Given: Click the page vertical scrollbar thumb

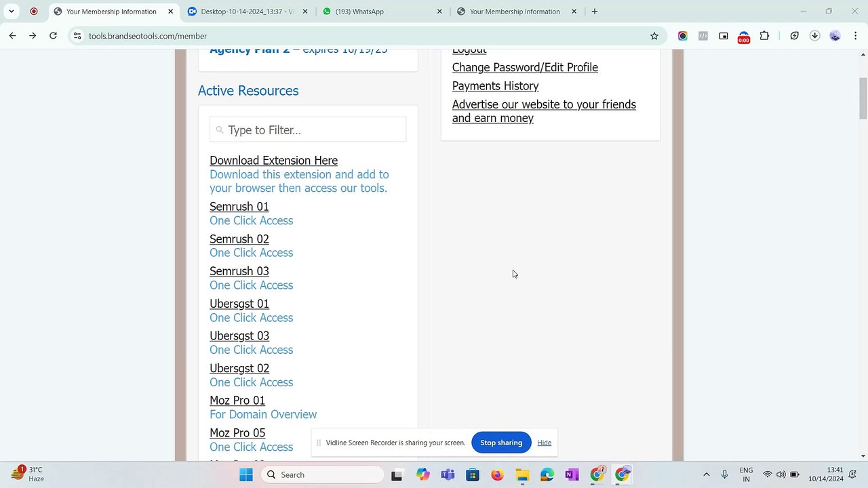Looking at the screenshot, I should click(863, 98).
